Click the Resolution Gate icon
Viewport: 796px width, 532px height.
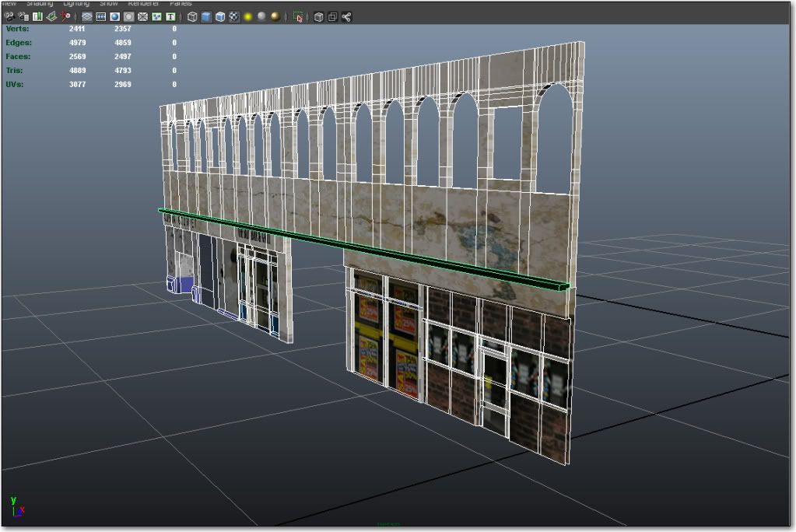pyautogui.click(x=114, y=16)
